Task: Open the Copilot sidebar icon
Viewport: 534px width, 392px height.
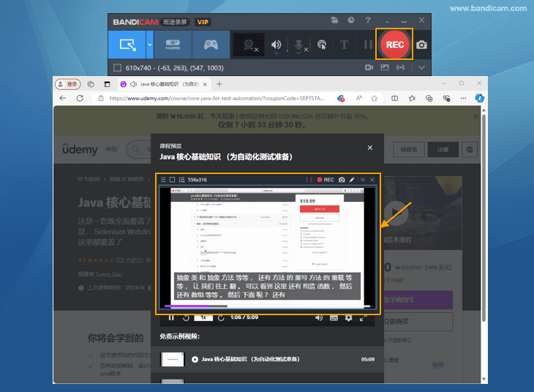Action: [x=480, y=98]
